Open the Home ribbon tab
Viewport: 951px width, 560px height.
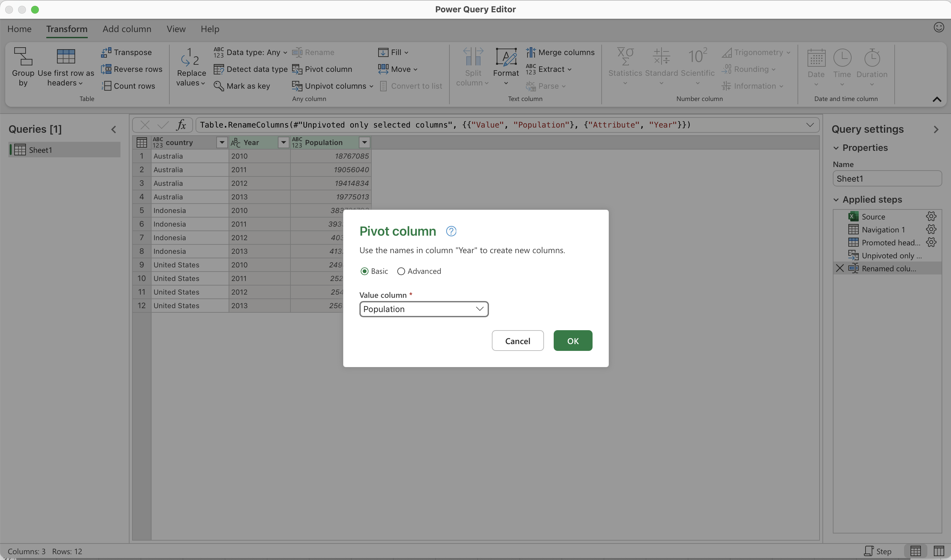pyautogui.click(x=19, y=29)
